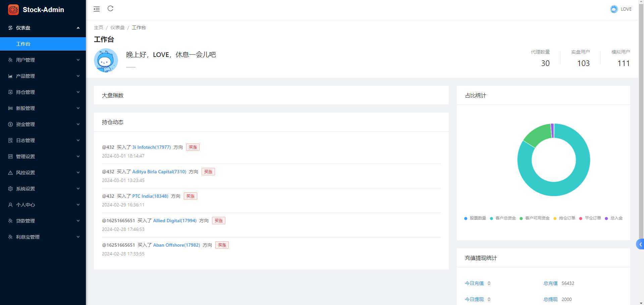This screenshot has height=305, width=644.
Task: Click the 资金管理 coin icon
Action: (x=10, y=124)
